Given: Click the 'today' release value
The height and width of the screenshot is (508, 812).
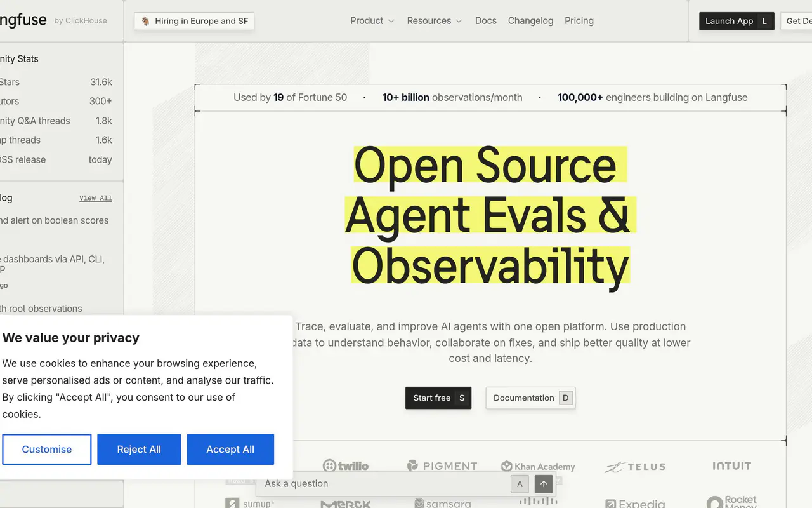Looking at the screenshot, I should point(100,159).
